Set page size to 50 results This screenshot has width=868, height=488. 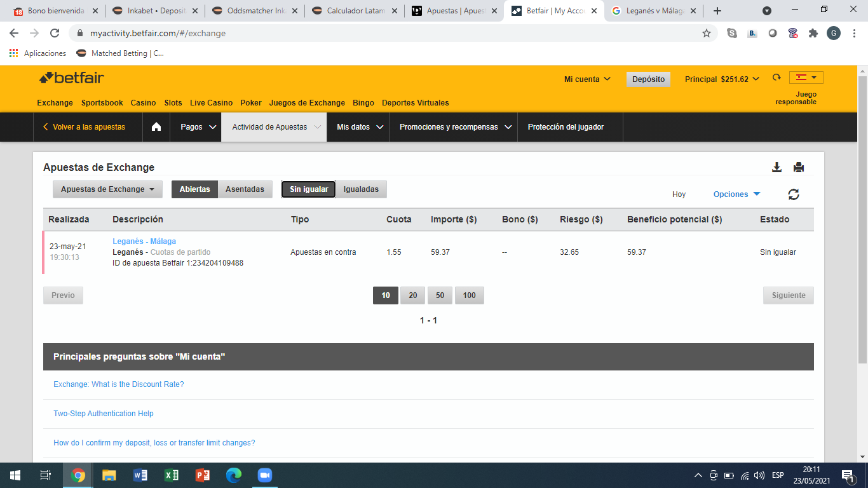point(440,295)
